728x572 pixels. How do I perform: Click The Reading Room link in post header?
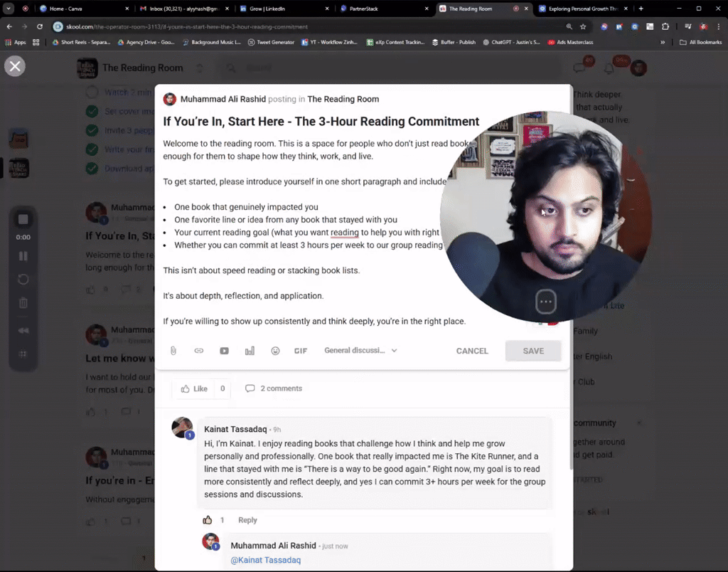(343, 99)
